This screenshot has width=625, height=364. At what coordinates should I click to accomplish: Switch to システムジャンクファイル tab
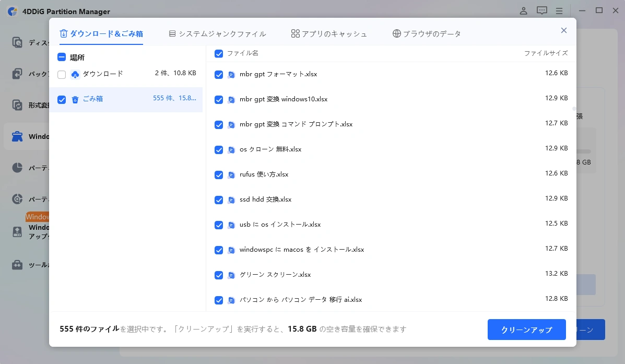click(x=217, y=34)
